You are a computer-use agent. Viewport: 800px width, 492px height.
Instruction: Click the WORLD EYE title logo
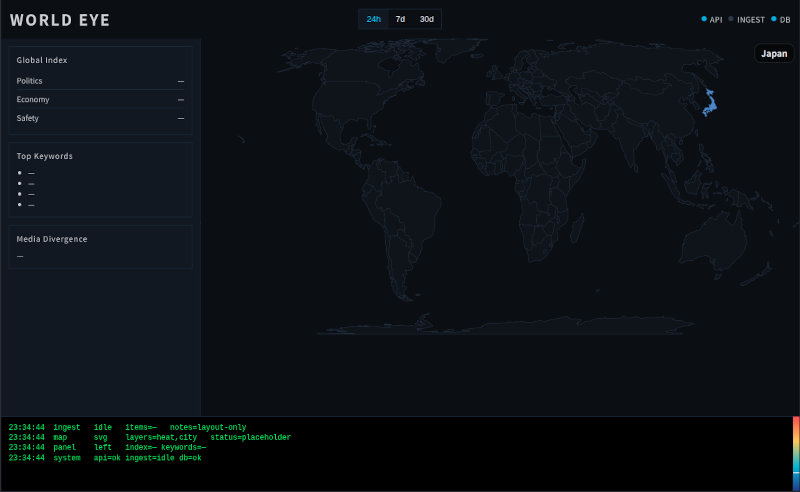(60, 20)
